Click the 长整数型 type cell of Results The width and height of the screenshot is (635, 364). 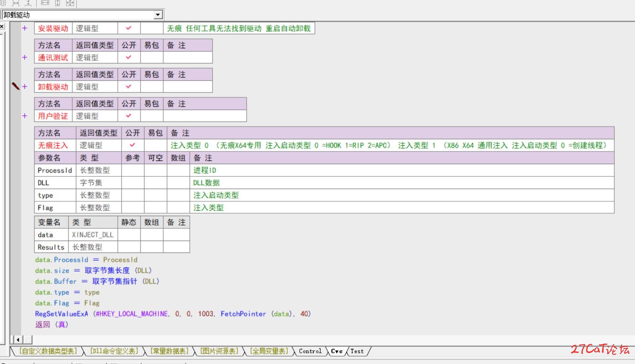click(93, 247)
